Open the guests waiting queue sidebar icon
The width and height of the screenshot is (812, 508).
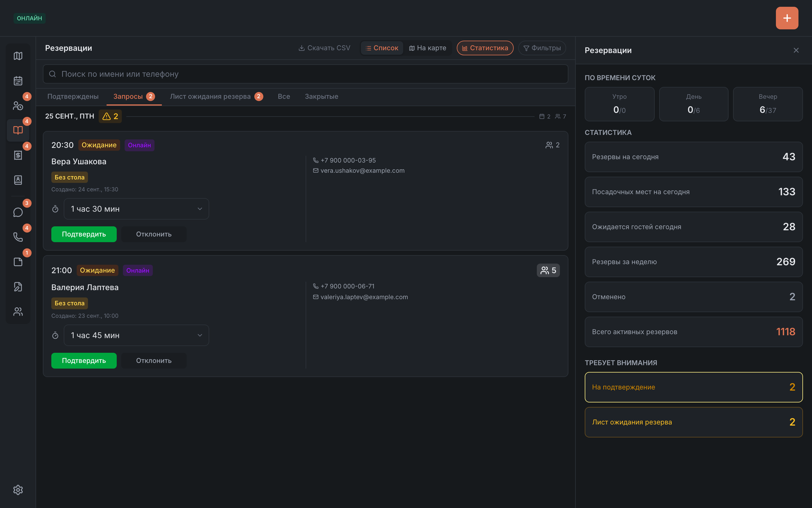[x=18, y=106]
